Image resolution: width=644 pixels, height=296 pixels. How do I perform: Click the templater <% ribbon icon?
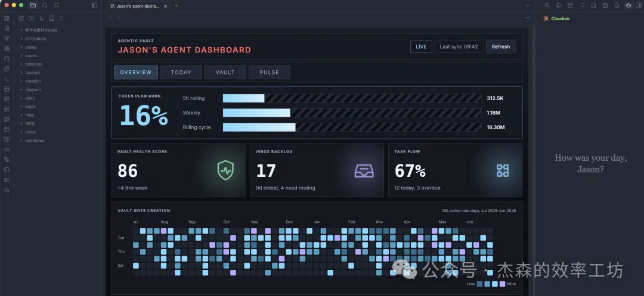(7, 149)
